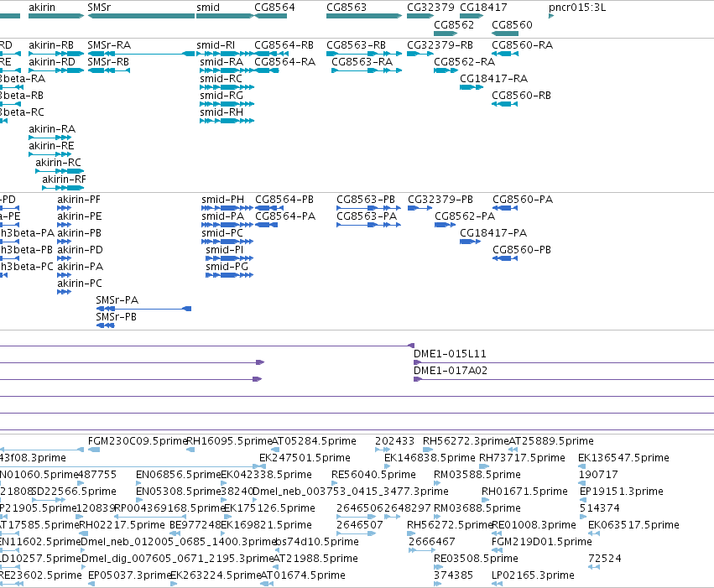This screenshot has height=588, width=714.
Task: Click the CG8563 gene span bar
Action: tap(364, 16)
